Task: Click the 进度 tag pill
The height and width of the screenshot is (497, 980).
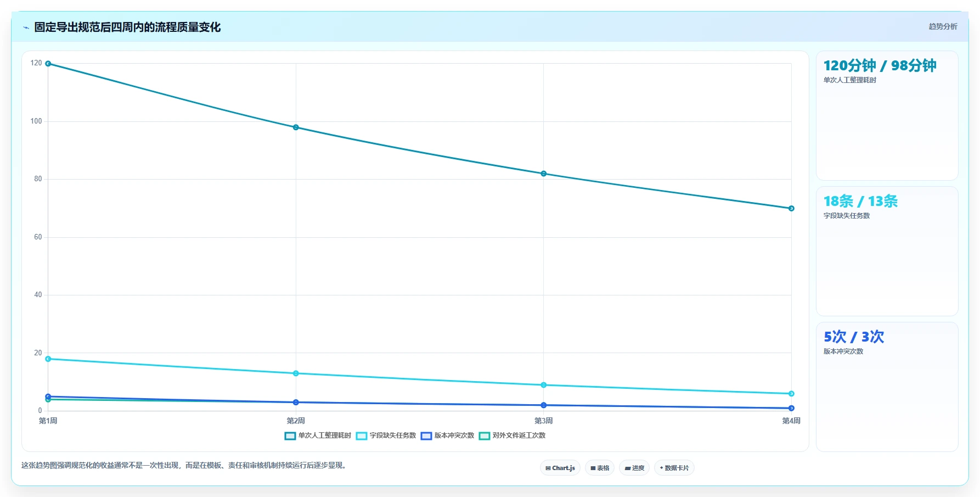Action: tap(635, 468)
